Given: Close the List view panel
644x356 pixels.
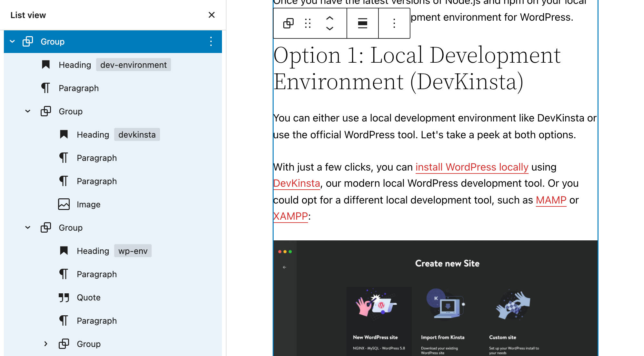Looking at the screenshot, I should point(212,15).
